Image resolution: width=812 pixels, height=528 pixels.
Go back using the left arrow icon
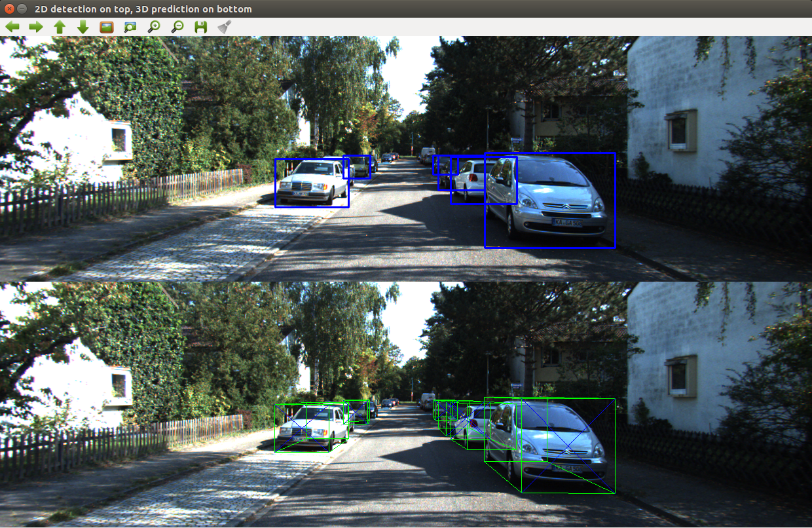click(12, 26)
